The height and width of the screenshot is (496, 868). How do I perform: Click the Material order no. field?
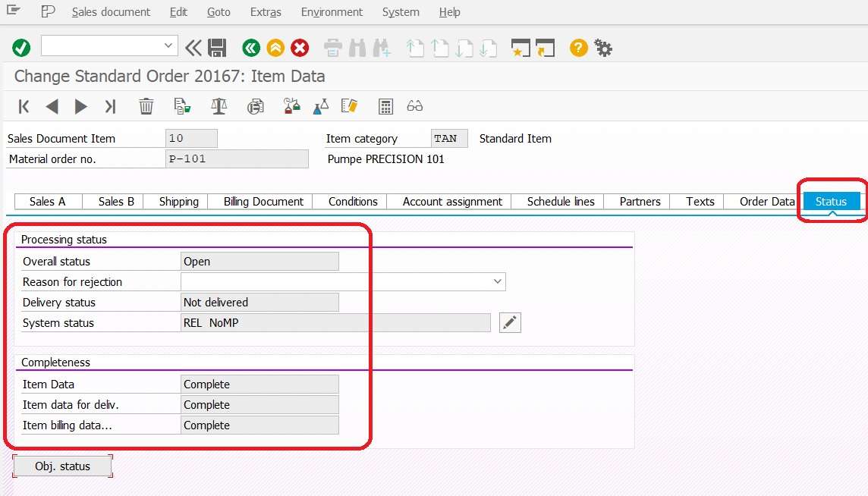click(x=235, y=159)
